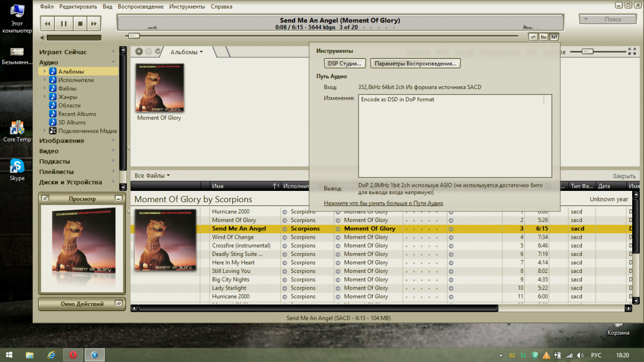Open the search options dropdown arrow
The image size is (644, 362).
(x=587, y=19)
